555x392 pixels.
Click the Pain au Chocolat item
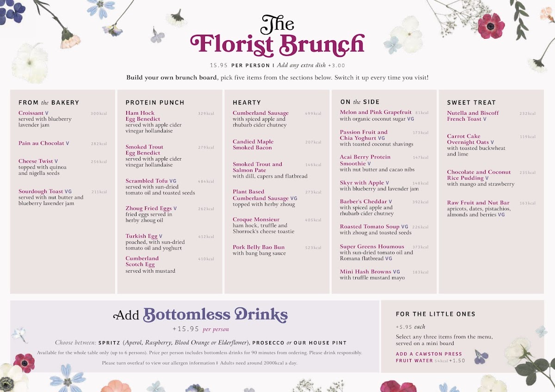41,143
